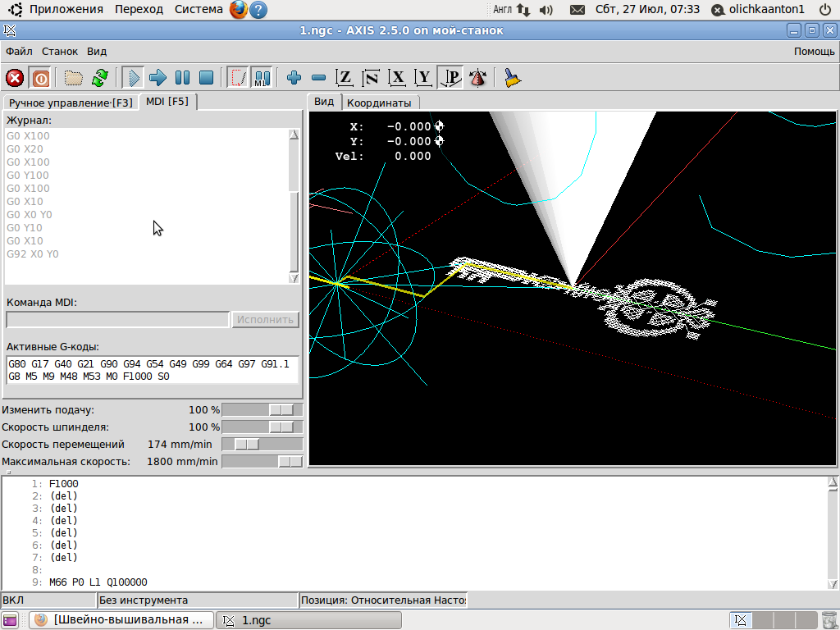Image resolution: width=840 pixels, height=630 pixels.
Task: Click the Исполнить button
Action: point(265,319)
